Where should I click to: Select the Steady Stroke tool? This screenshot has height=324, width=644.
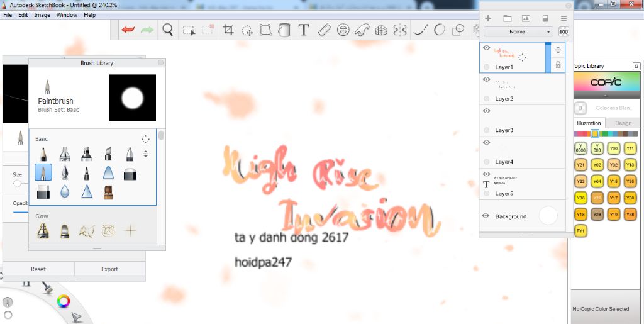coord(421,30)
